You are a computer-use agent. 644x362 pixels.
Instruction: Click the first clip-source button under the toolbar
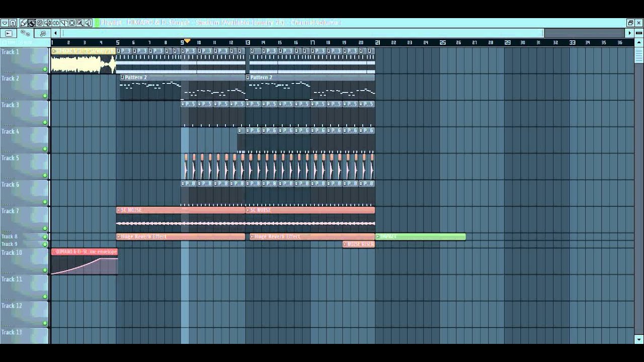9,33
